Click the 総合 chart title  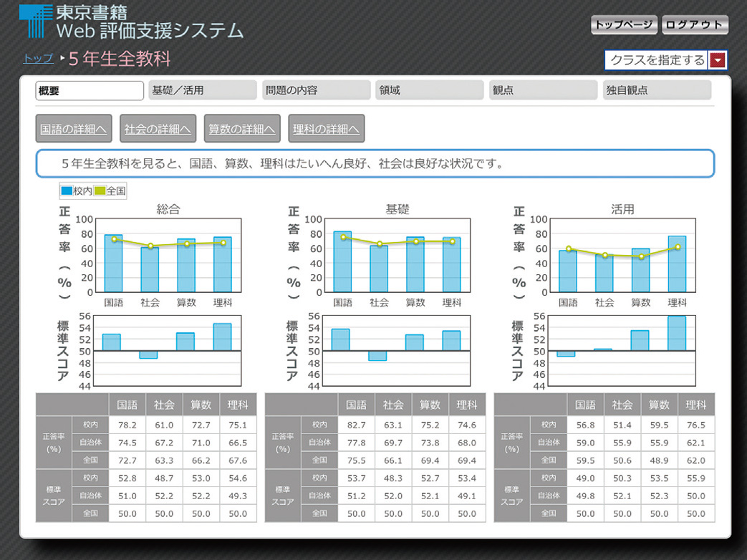point(168,209)
